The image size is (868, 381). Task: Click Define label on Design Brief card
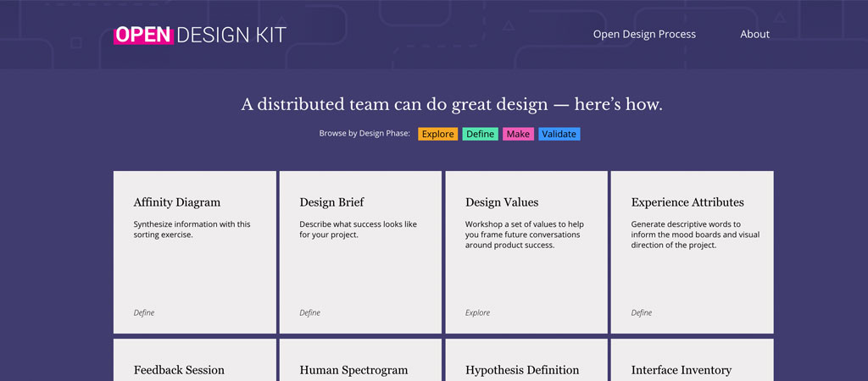(x=309, y=312)
